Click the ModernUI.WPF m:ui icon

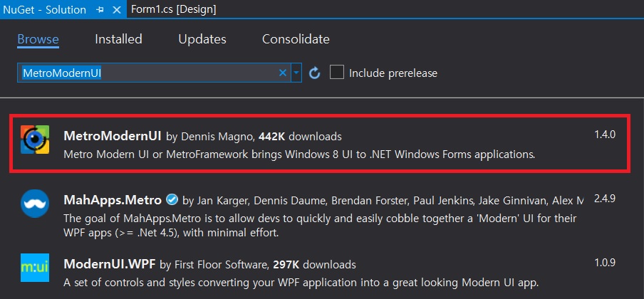click(x=35, y=268)
